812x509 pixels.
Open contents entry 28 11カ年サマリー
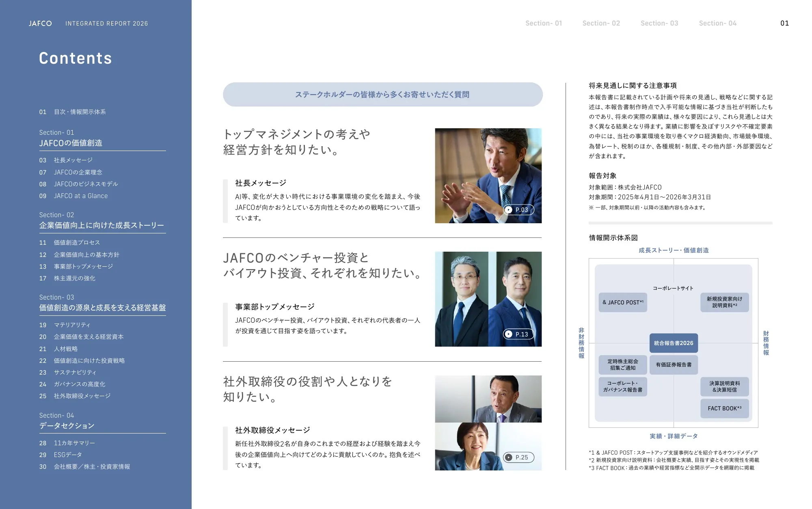pos(67,443)
